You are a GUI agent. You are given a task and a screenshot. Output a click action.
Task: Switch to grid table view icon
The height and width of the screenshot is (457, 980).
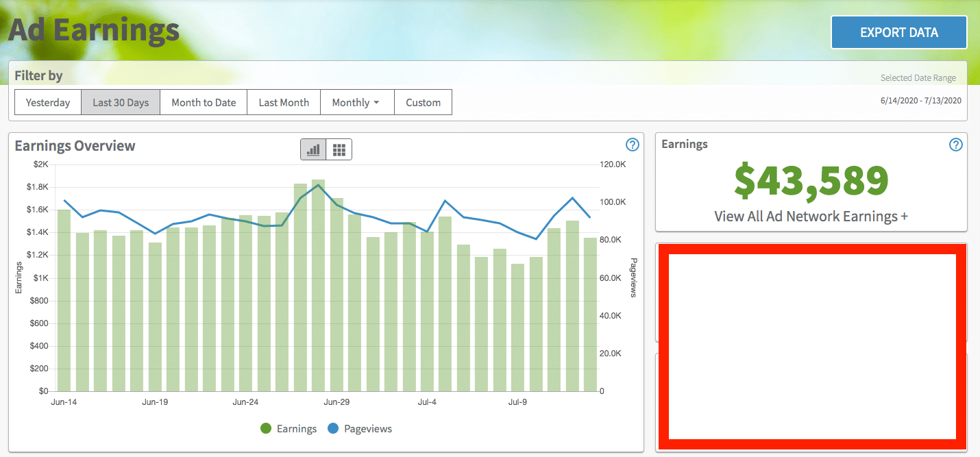coord(339,149)
